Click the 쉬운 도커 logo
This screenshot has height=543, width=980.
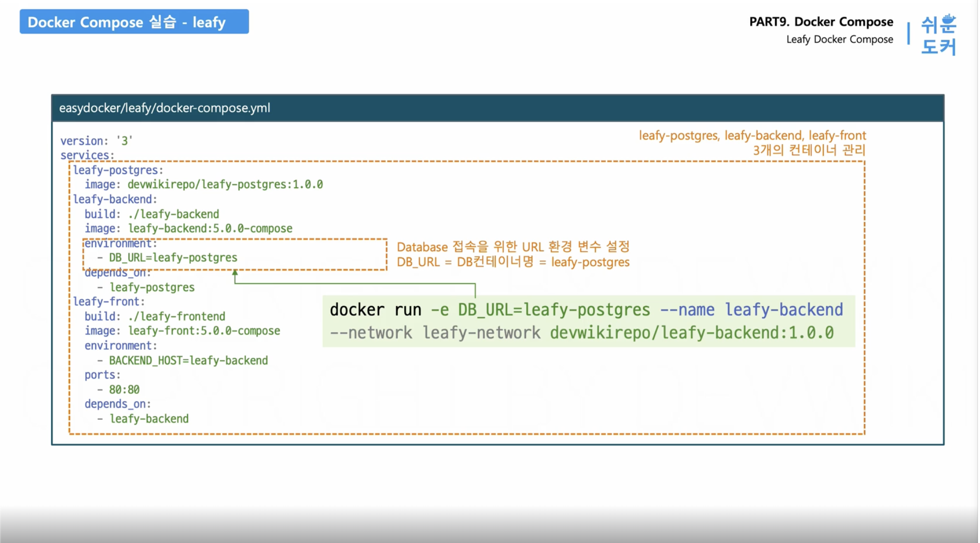point(938,35)
